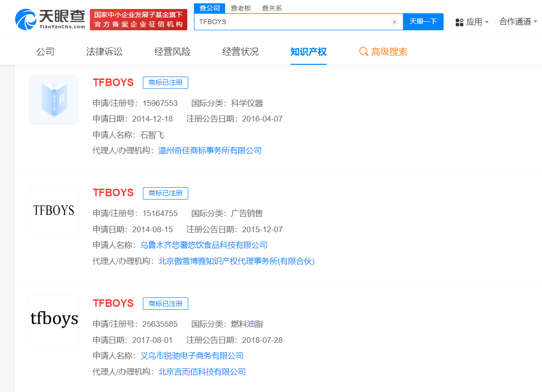Viewport: 542px width, 392px height.
Task: Switch to the 查公司 search tab
Action: 210,8
